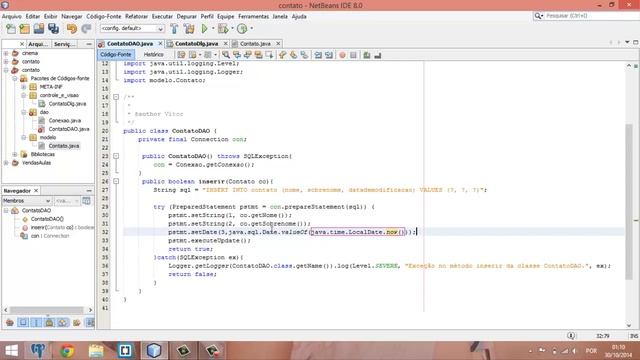Start macro recording red circle icon
The width and height of the screenshot is (640, 360).
[342, 55]
